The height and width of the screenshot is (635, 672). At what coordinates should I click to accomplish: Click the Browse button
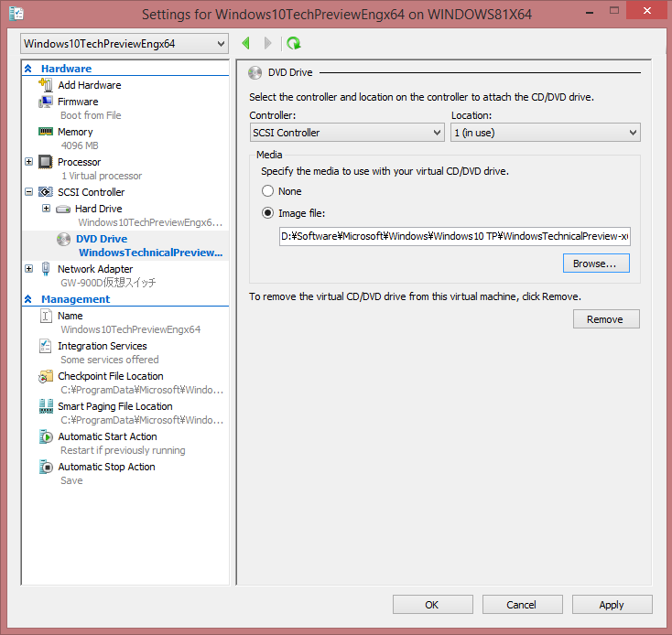tap(596, 264)
